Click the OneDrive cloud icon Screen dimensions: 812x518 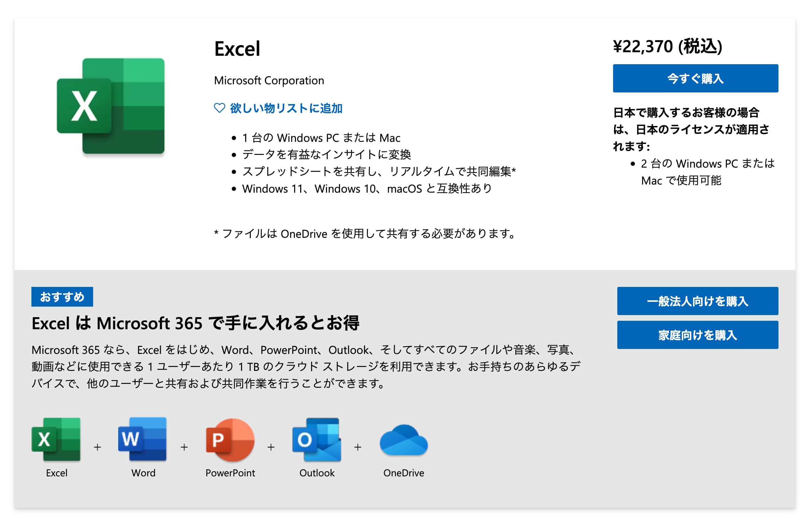[404, 440]
